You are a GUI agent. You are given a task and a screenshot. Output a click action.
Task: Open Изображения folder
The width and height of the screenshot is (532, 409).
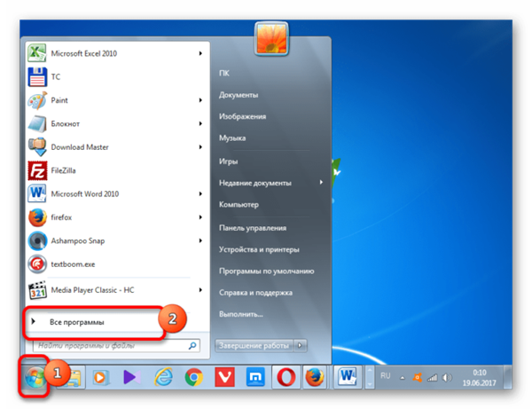(x=243, y=116)
